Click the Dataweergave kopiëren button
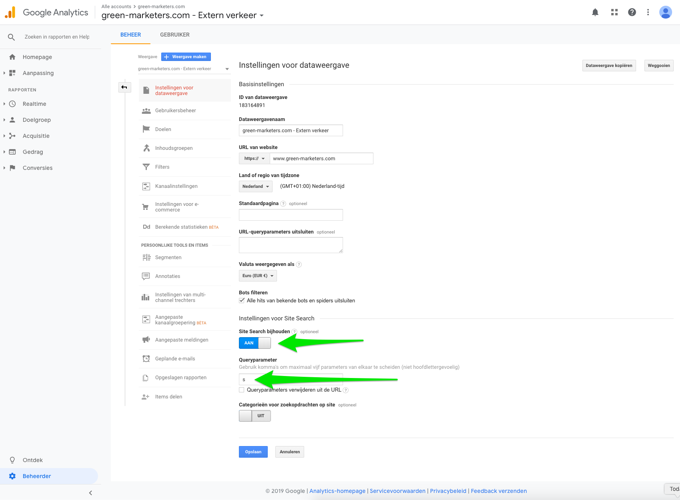680x500 pixels. pos(609,66)
